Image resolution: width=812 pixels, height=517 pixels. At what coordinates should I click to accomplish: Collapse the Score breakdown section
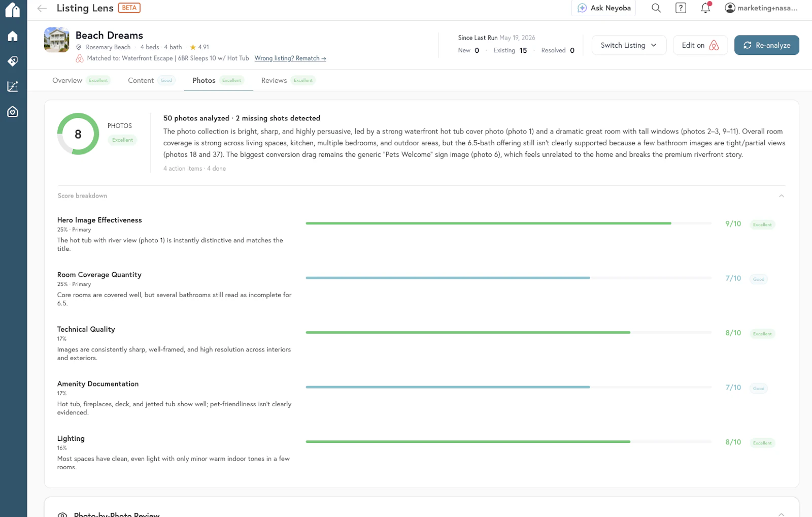click(782, 196)
